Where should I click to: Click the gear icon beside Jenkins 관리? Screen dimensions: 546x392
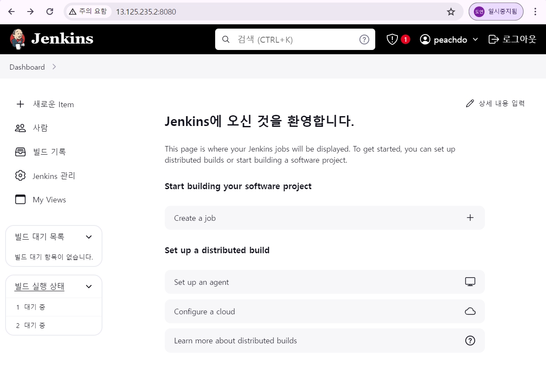(x=20, y=176)
